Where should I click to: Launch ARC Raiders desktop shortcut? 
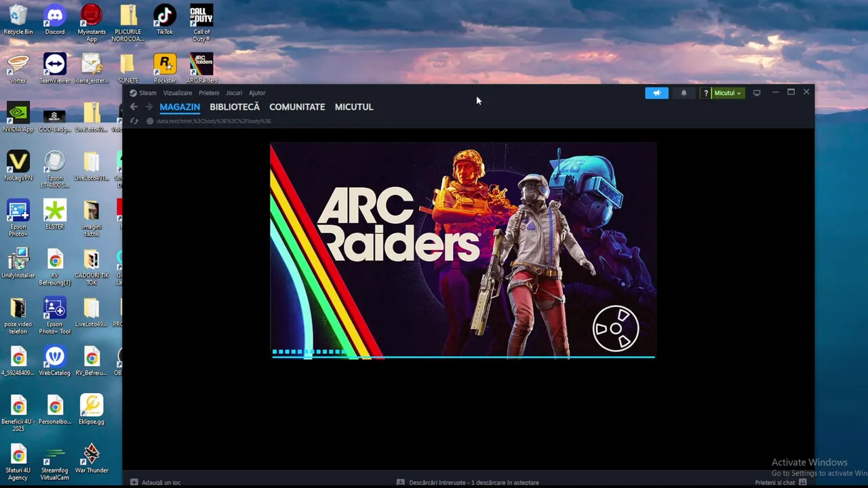[201, 69]
